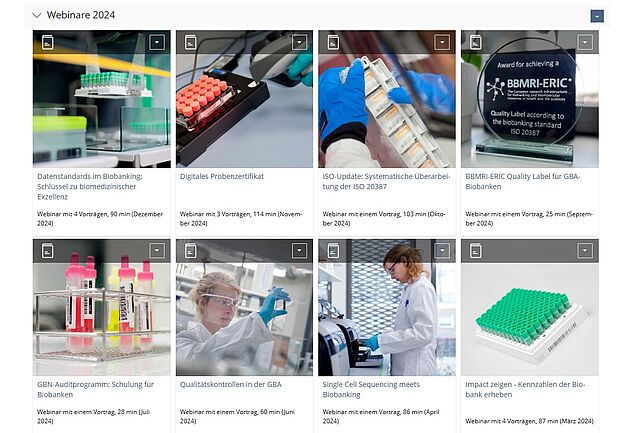
Task: Click course icon on Datenstandards im Biobanking card
Action: (47, 42)
